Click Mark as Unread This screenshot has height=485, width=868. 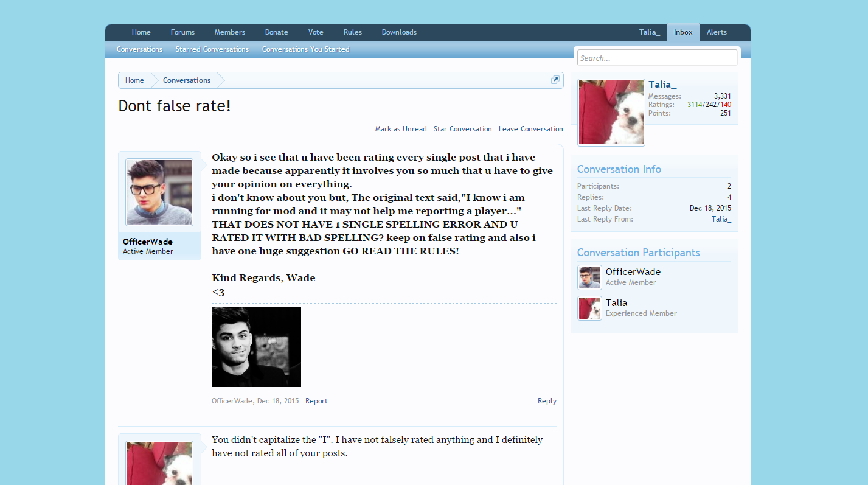[x=401, y=129]
